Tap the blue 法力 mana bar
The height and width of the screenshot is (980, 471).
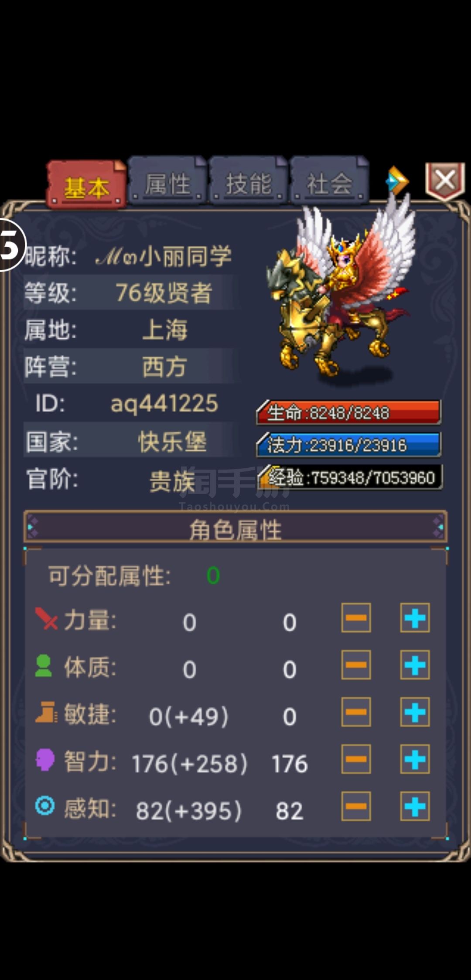(348, 445)
